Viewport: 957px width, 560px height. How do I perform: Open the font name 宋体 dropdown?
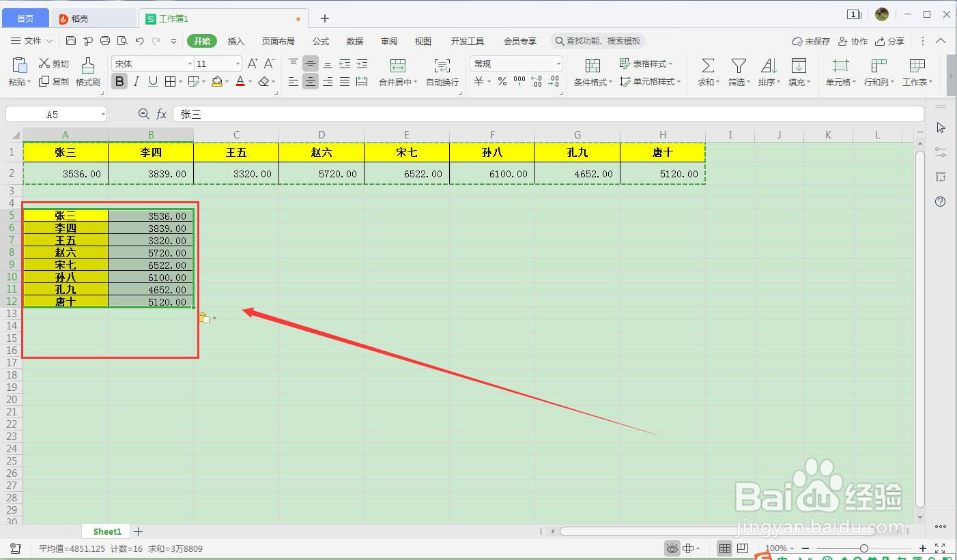pos(190,63)
